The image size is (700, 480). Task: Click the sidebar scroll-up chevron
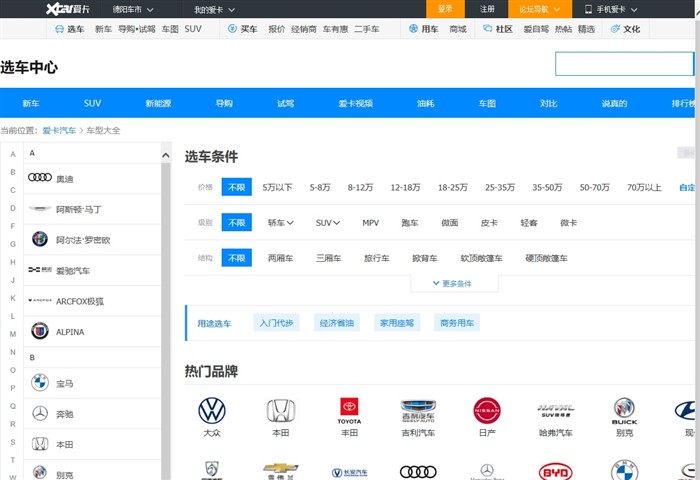166,155
